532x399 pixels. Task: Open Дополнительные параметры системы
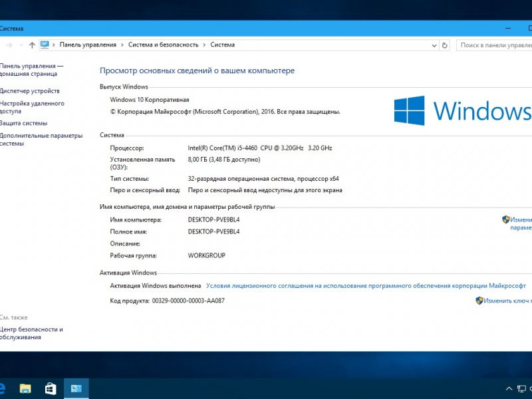tap(41, 140)
